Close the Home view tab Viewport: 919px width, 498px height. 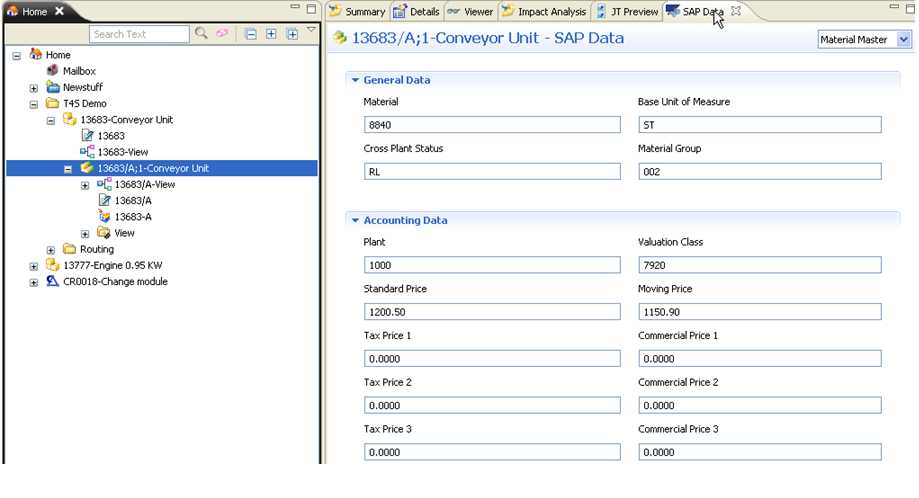59,11
